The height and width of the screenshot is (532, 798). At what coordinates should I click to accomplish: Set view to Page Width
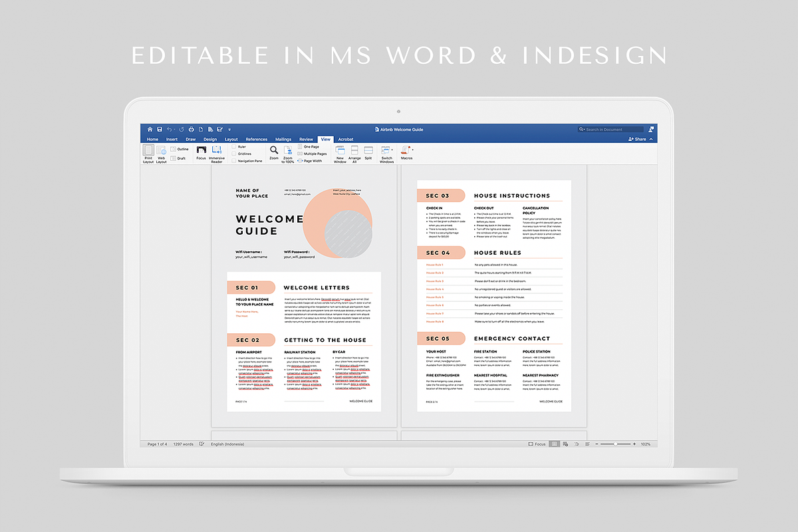click(309, 161)
